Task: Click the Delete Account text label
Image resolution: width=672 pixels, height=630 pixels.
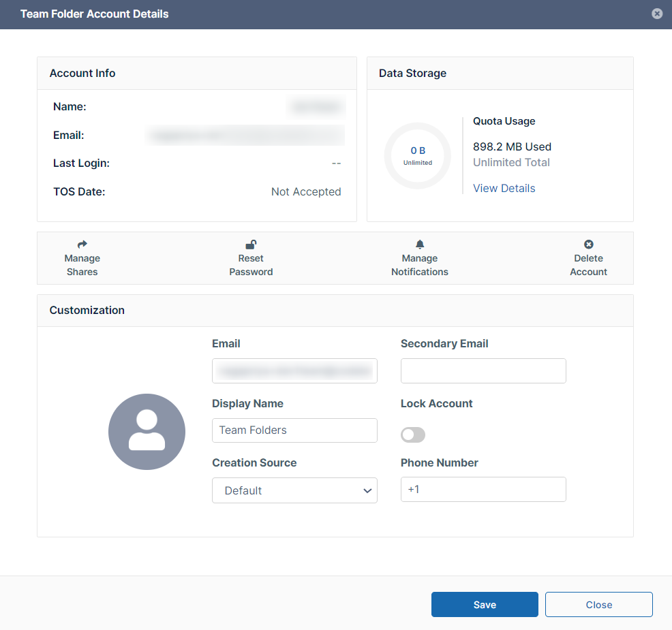Action: click(x=589, y=265)
